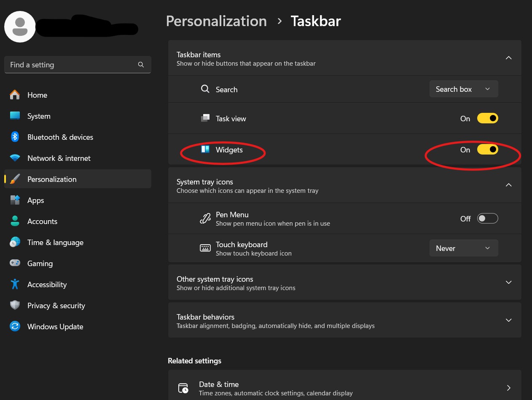
Task: Enable the Pen Menu toggle
Action: click(487, 219)
